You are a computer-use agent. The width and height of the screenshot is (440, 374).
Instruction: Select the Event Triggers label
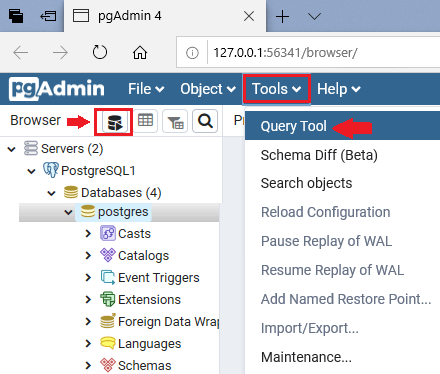pyautogui.click(x=159, y=278)
